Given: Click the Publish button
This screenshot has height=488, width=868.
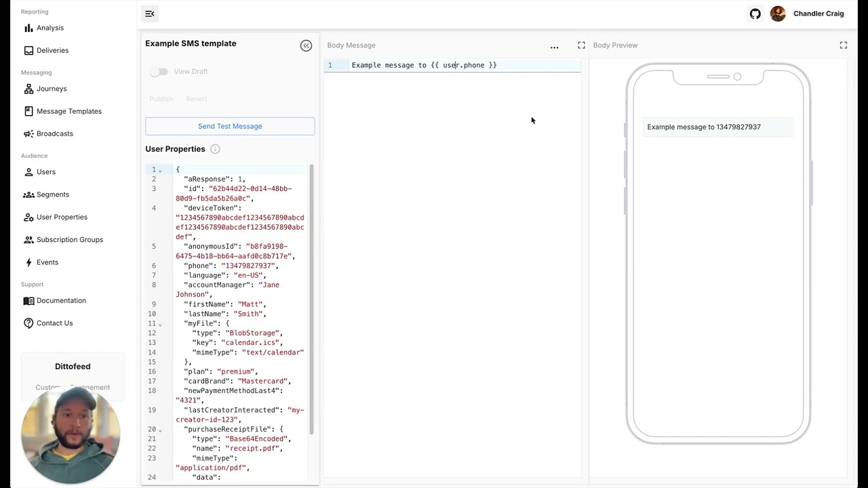Looking at the screenshot, I should click(x=161, y=99).
